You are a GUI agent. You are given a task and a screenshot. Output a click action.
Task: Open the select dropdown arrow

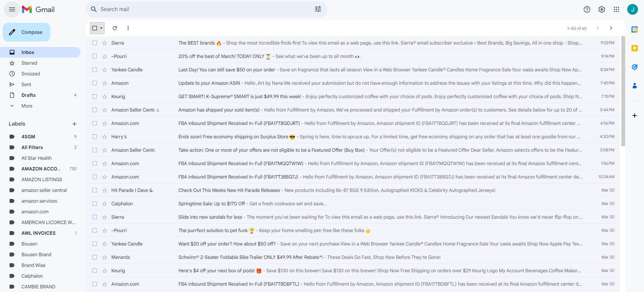click(x=101, y=28)
